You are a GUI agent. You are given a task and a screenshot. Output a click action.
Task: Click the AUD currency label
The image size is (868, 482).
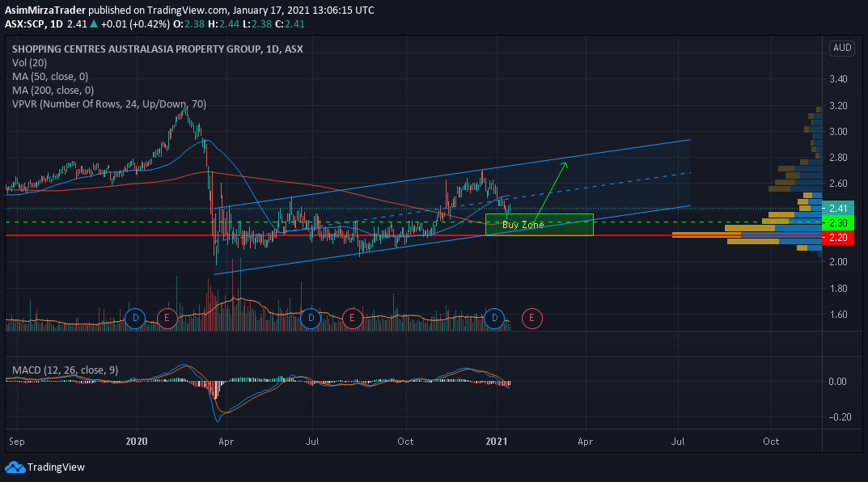point(842,48)
